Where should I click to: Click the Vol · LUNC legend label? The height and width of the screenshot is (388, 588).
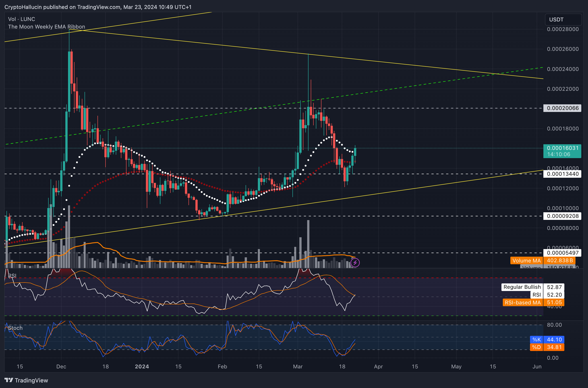[x=22, y=19]
